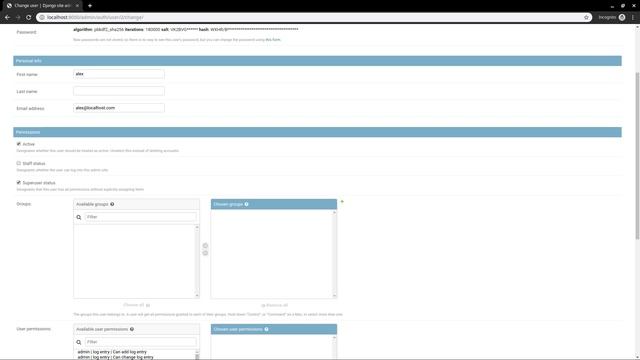Toggle the Superuser status checkbox

[18, 182]
